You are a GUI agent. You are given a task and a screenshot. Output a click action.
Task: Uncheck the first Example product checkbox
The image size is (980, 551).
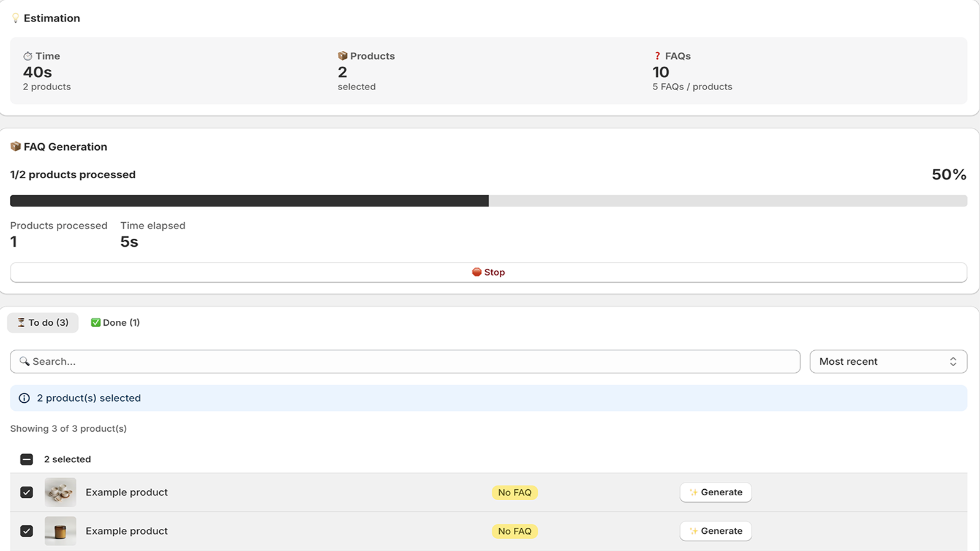coord(26,492)
